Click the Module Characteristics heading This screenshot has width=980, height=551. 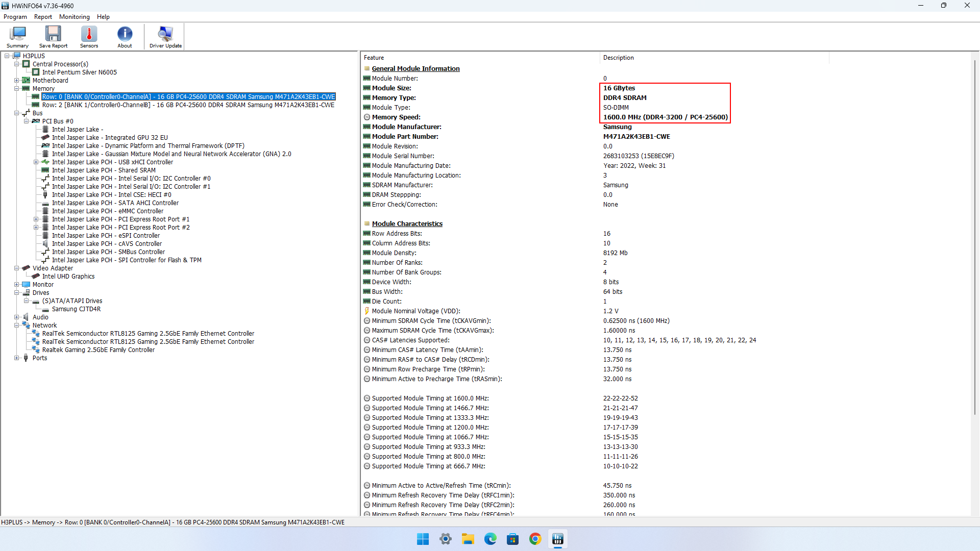pyautogui.click(x=407, y=224)
